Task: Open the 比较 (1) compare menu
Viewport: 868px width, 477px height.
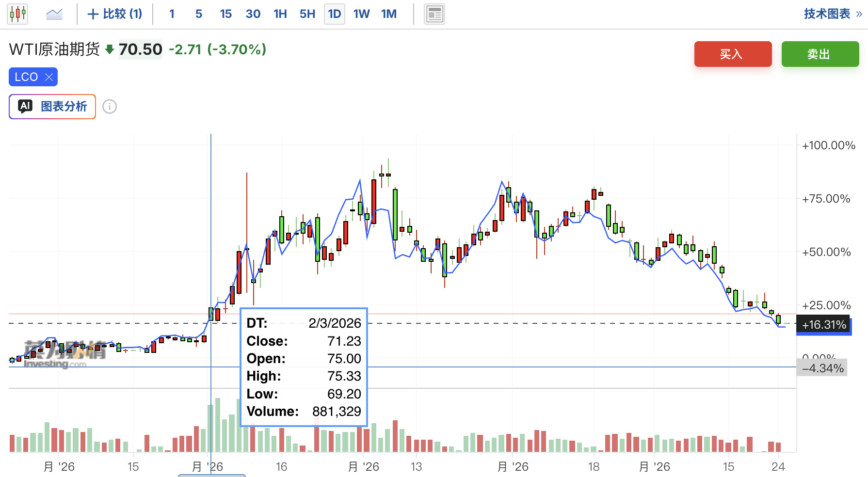Action: point(114,14)
